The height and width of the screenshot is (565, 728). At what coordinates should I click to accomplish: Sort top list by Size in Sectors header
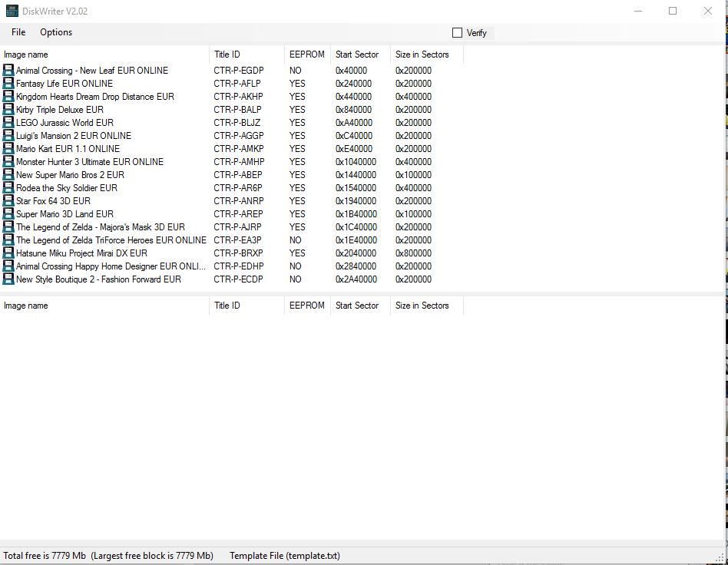click(x=427, y=55)
